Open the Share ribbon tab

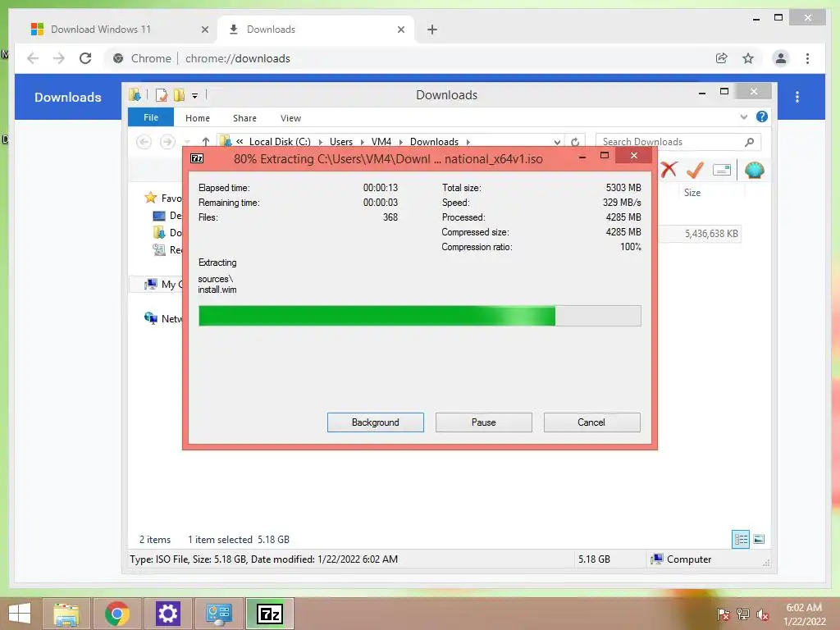click(244, 118)
